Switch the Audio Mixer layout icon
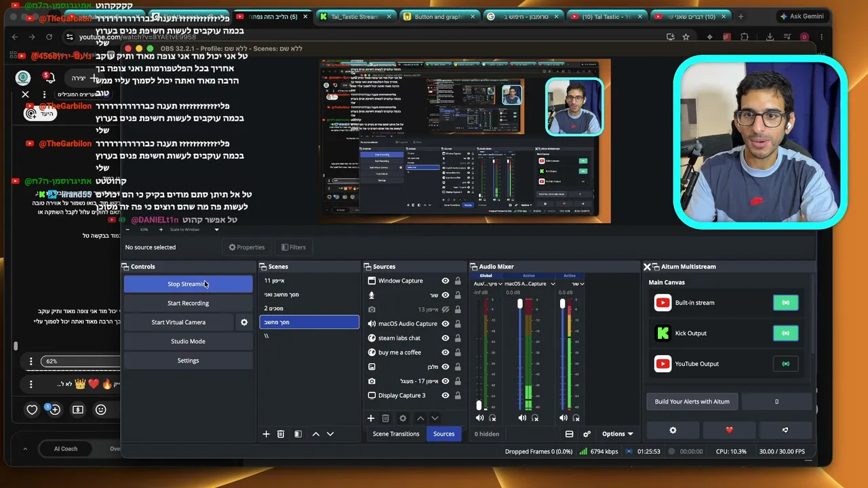The height and width of the screenshot is (488, 868). 570,434
